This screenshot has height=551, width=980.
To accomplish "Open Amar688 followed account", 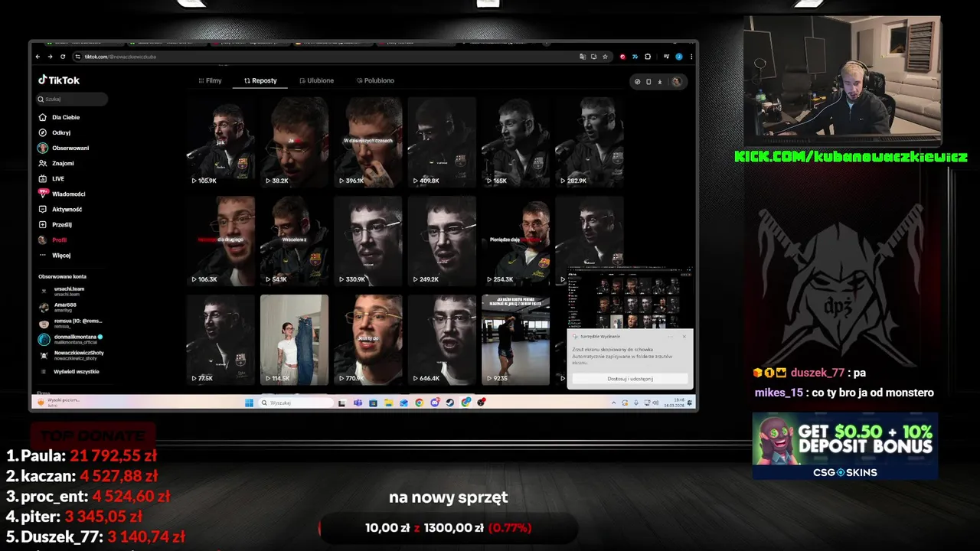I will (x=60, y=307).
